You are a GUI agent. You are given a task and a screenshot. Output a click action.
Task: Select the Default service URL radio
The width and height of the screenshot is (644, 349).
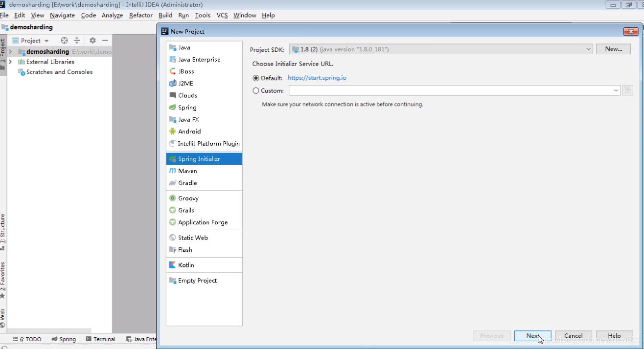(x=256, y=78)
